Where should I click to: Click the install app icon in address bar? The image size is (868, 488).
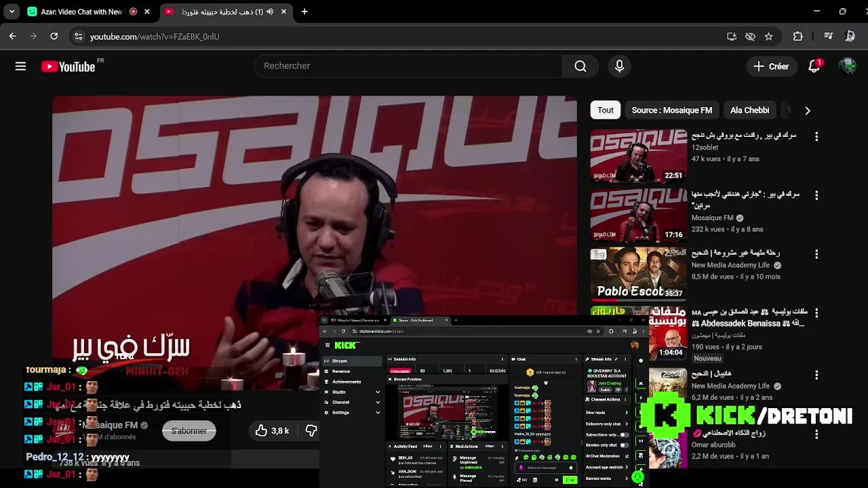click(732, 37)
